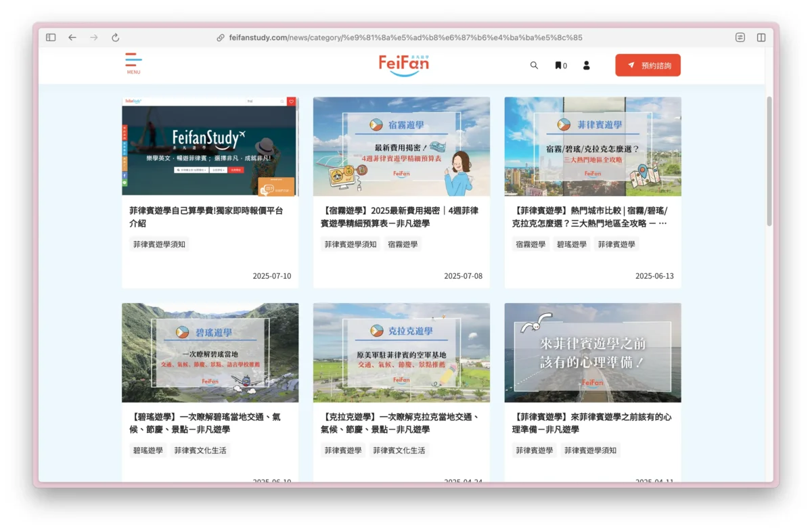The width and height of the screenshot is (812, 531).
Task: Select 菲律賓遊學 tag on 心理準備 card
Action: pos(535,451)
